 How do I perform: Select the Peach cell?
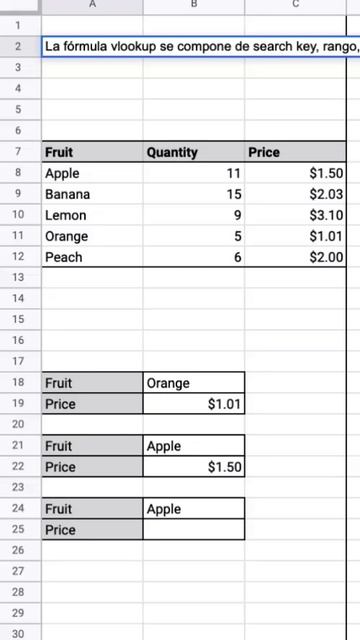(x=92, y=257)
